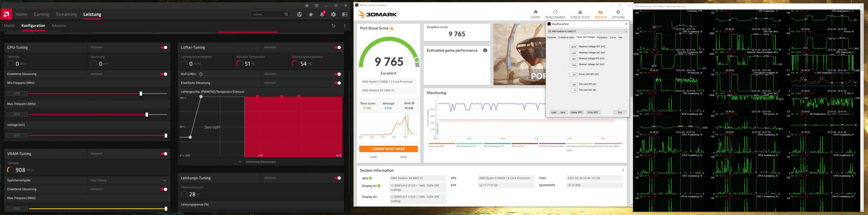
Task: Open the three-dot more options menu in Radeon
Action: [345, 25]
